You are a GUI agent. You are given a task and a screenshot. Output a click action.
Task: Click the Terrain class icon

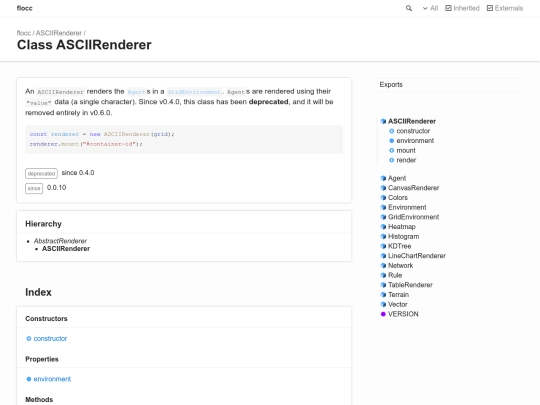click(x=383, y=295)
